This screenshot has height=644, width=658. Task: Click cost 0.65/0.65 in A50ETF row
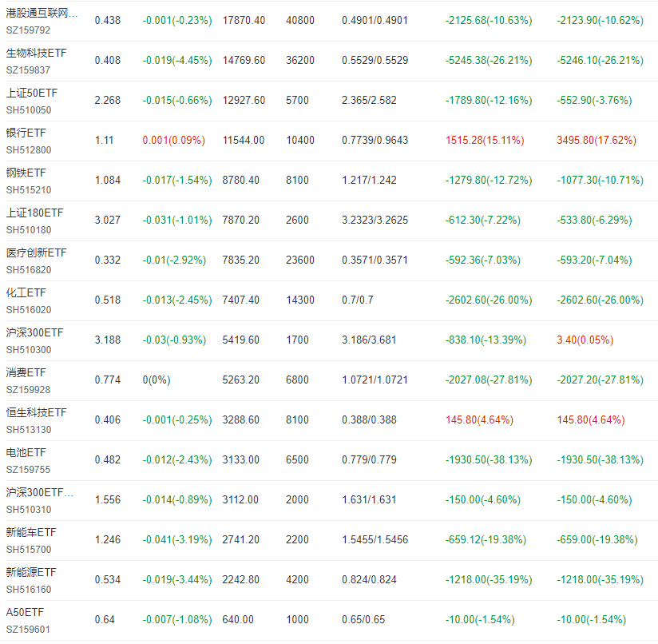coord(363,619)
